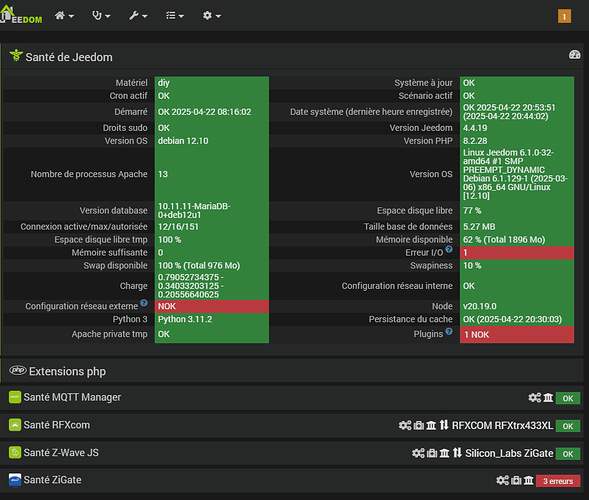Click RFXcom dependency briefcase icon
This screenshot has height=500, width=589.
point(418,425)
